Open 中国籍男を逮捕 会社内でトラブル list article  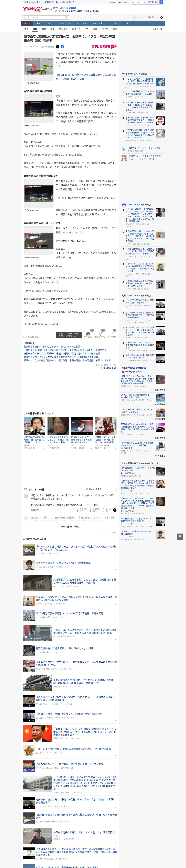70,714
